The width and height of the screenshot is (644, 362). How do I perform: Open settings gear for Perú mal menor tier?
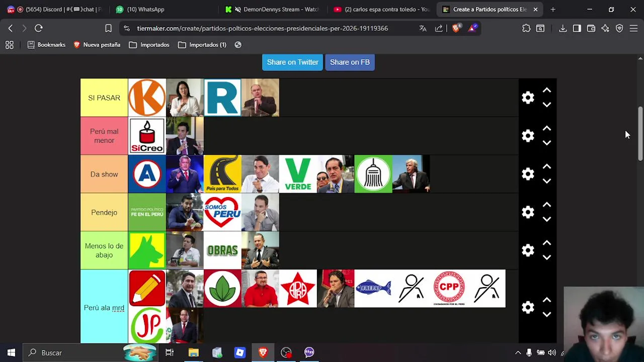coord(528,136)
